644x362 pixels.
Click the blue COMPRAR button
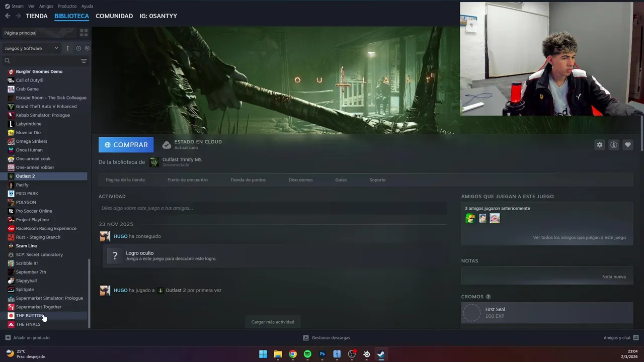[126, 145]
